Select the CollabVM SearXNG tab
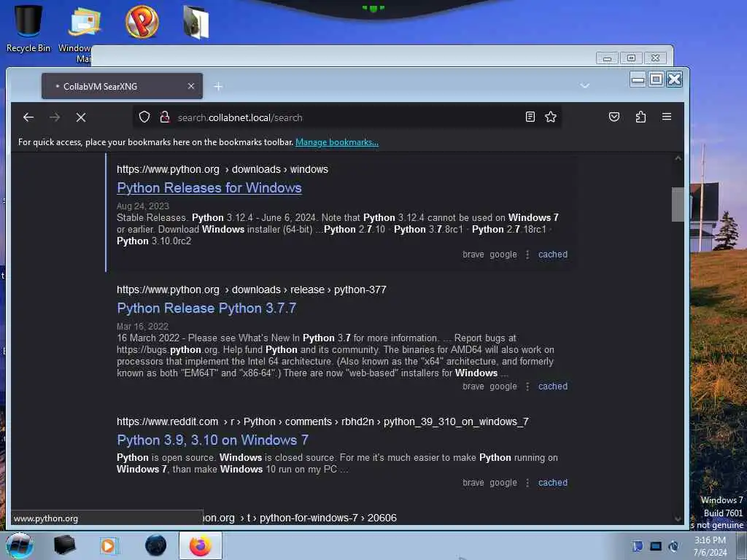This screenshot has height=560, width=747. [122, 86]
